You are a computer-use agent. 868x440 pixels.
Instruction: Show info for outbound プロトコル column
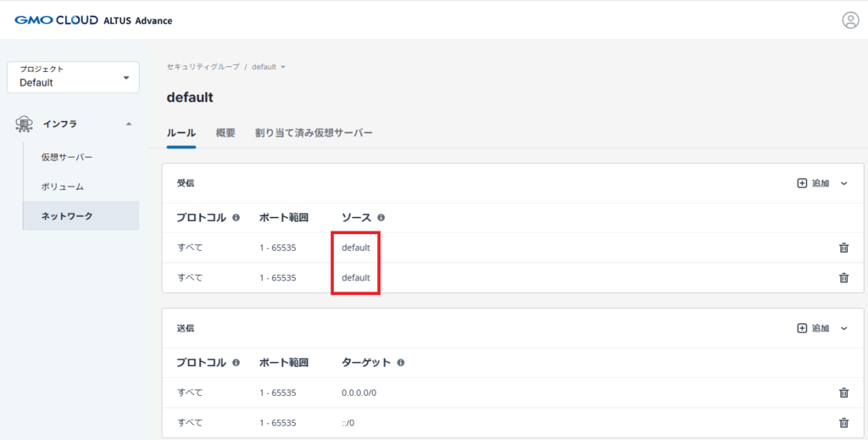236,363
